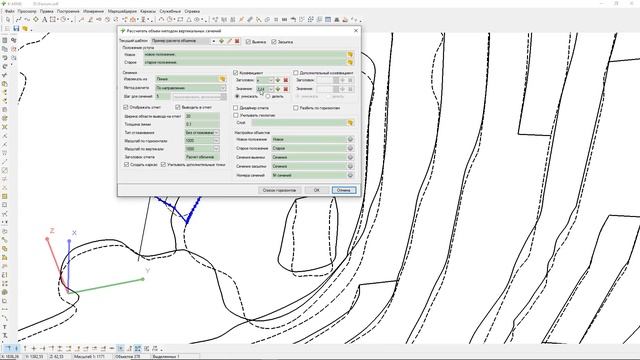Click the delete template red X icon
Viewport: 640px width, 360px height.
coord(237,41)
